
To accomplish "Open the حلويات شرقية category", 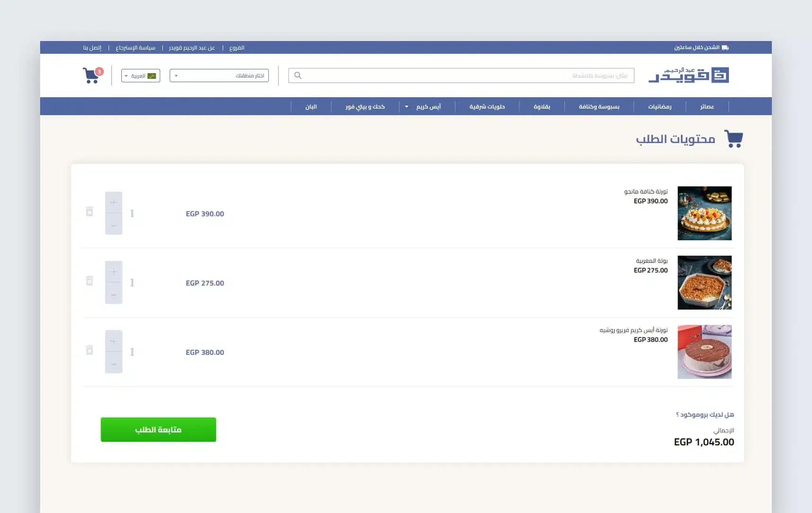I will (x=487, y=107).
